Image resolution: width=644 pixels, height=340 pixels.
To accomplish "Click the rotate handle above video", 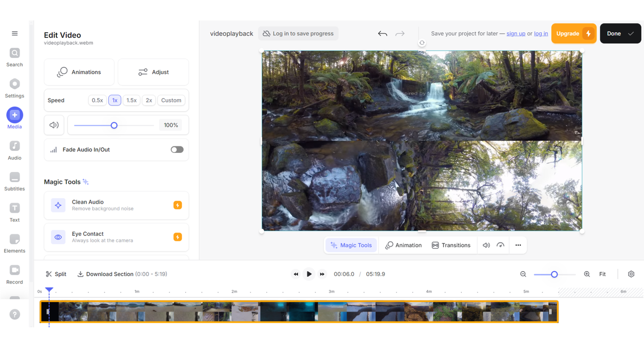I will pos(422,43).
